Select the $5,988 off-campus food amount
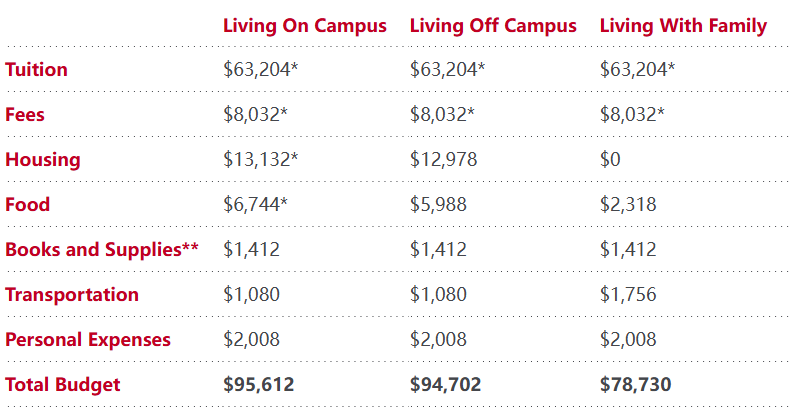This screenshot has height=414, width=794. point(438,205)
